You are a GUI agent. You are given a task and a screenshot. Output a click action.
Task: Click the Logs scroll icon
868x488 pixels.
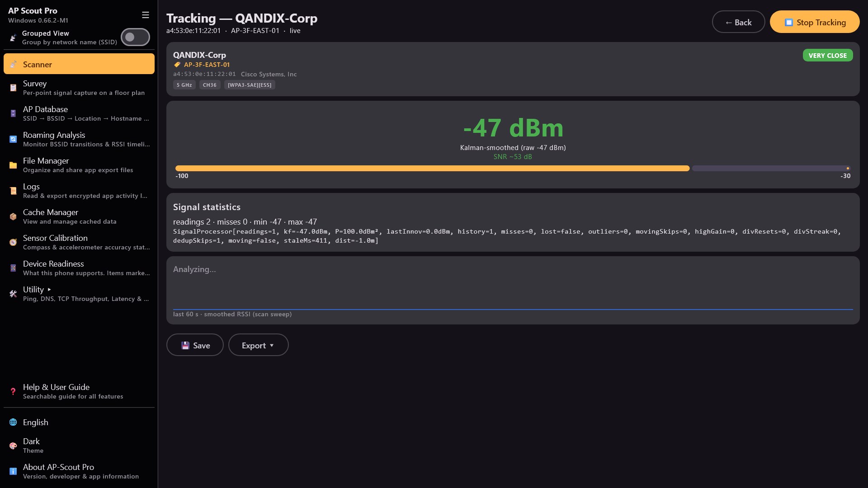[x=13, y=191]
